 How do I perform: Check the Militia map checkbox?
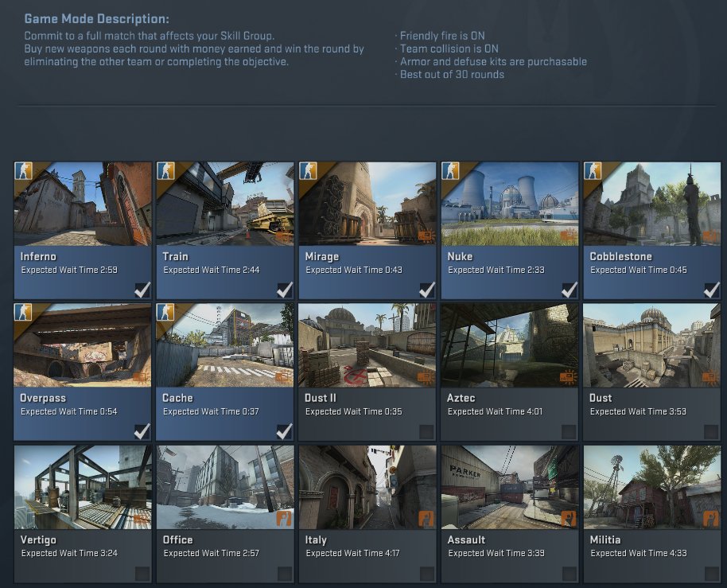[711, 574]
